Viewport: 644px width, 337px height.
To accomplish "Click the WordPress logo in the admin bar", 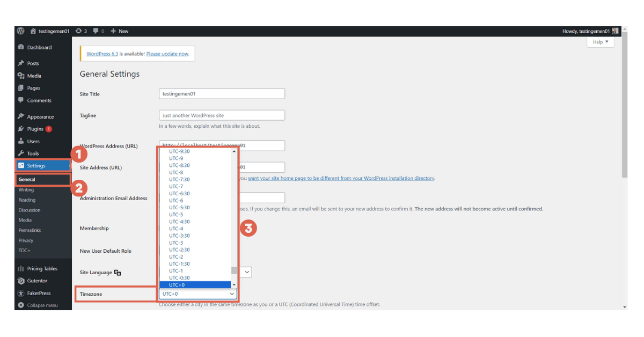I will coord(20,31).
